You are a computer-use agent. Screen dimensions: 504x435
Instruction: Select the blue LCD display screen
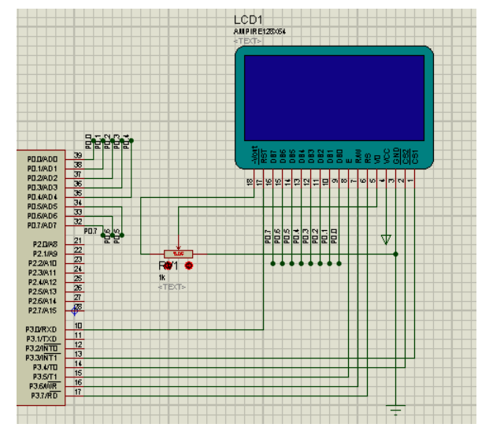334,99
